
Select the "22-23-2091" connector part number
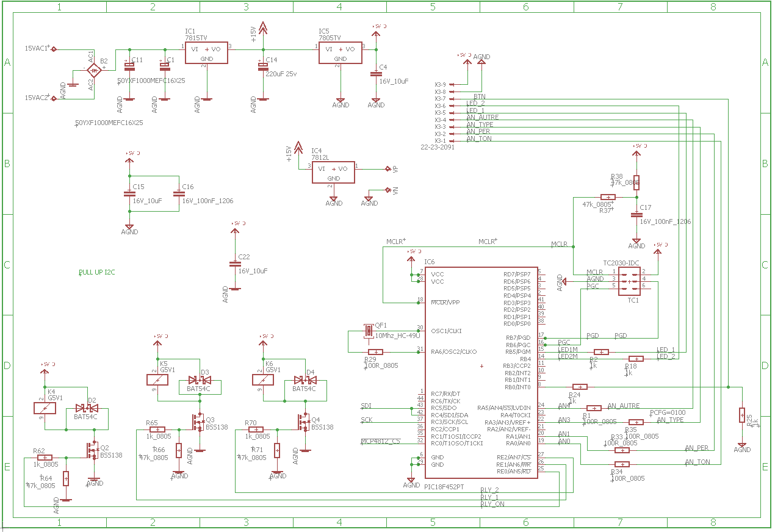coord(438,147)
